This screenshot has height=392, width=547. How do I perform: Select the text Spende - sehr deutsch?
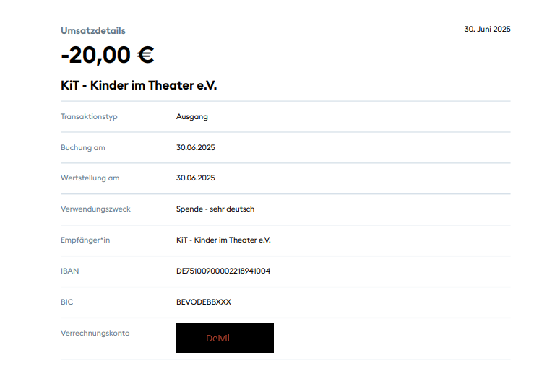coord(215,209)
